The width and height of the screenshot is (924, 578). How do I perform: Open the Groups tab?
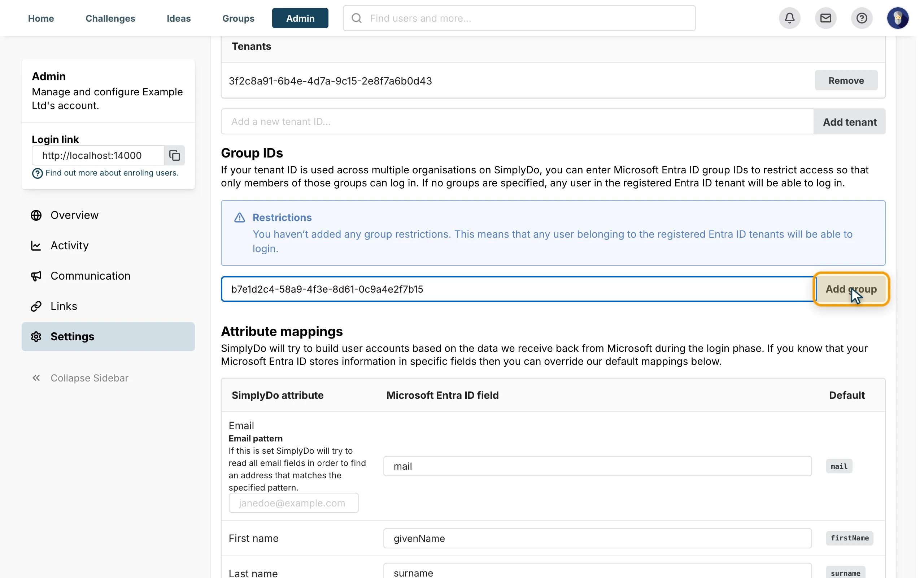tap(238, 18)
